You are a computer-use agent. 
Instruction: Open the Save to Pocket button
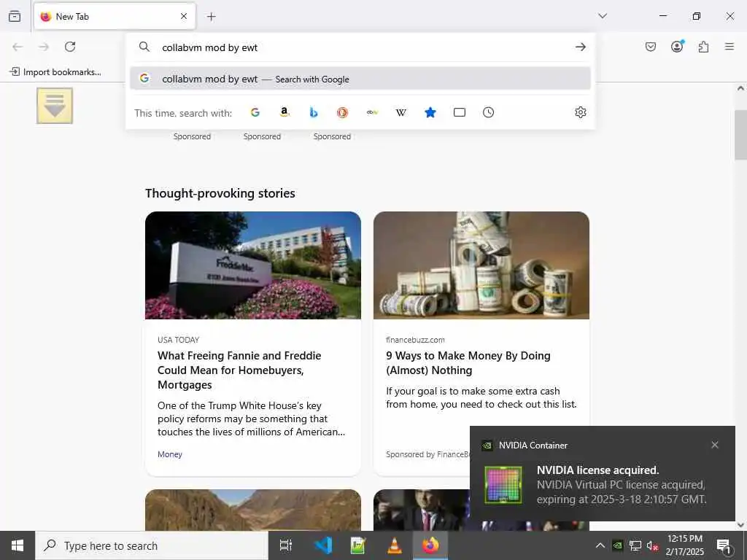pos(650,47)
